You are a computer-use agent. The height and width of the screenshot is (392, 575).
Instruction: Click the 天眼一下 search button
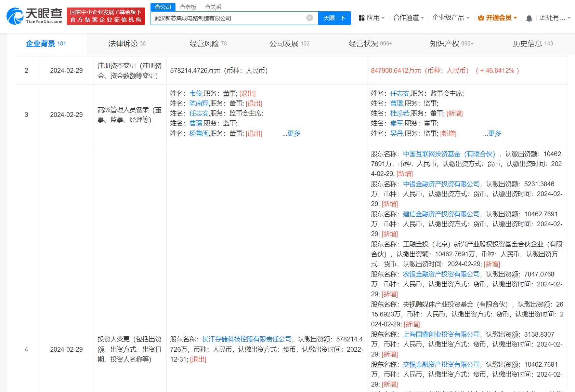click(x=335, y=18)
